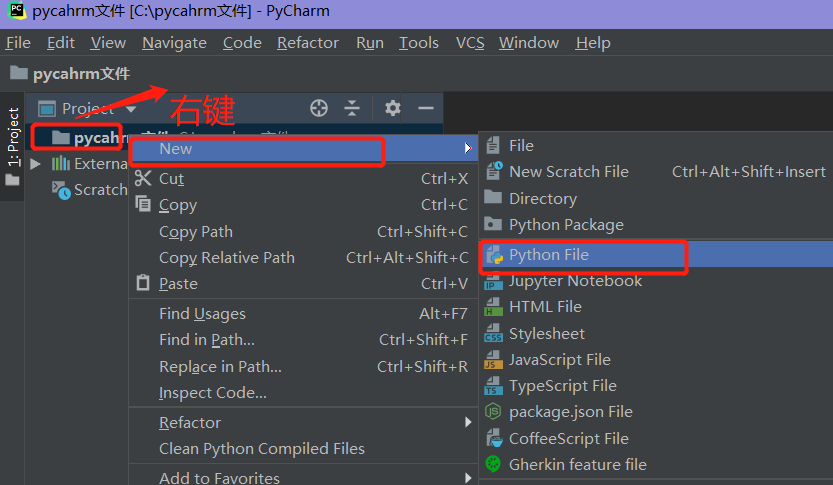The image size is (833, 485).
Task: Open the Navigate menu
Action: point(174,42)
